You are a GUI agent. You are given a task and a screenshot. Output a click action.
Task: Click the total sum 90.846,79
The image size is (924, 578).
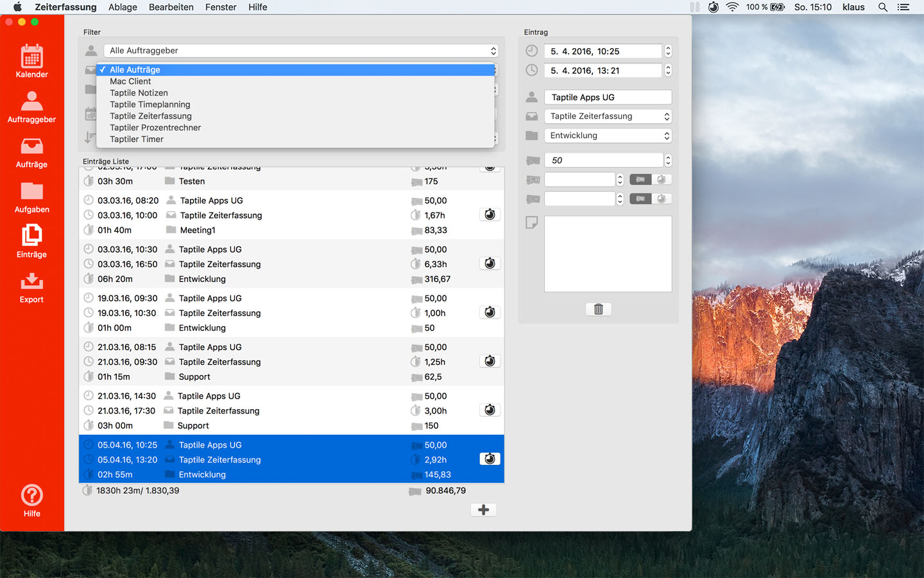pyautogui.click(x=445, y=491)
